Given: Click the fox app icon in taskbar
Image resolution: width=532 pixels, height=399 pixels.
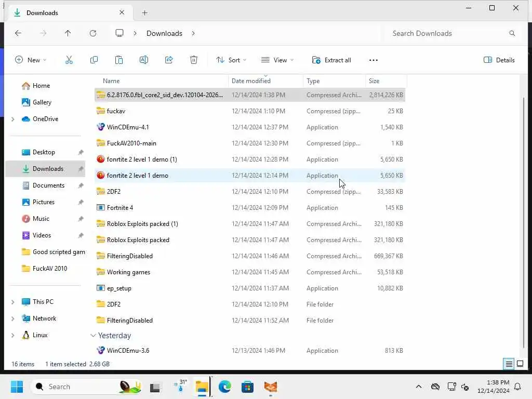Looking at the screenshot, I should [270, 387].
